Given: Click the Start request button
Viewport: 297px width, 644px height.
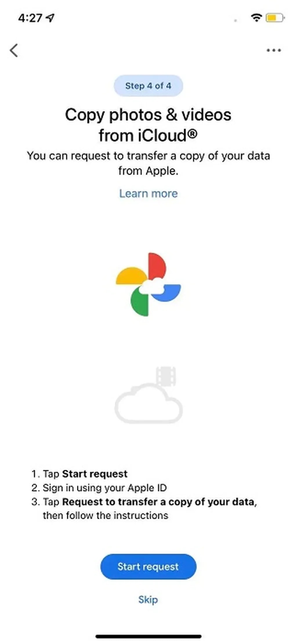Looking at the screenshot, I should coord(148,567).
